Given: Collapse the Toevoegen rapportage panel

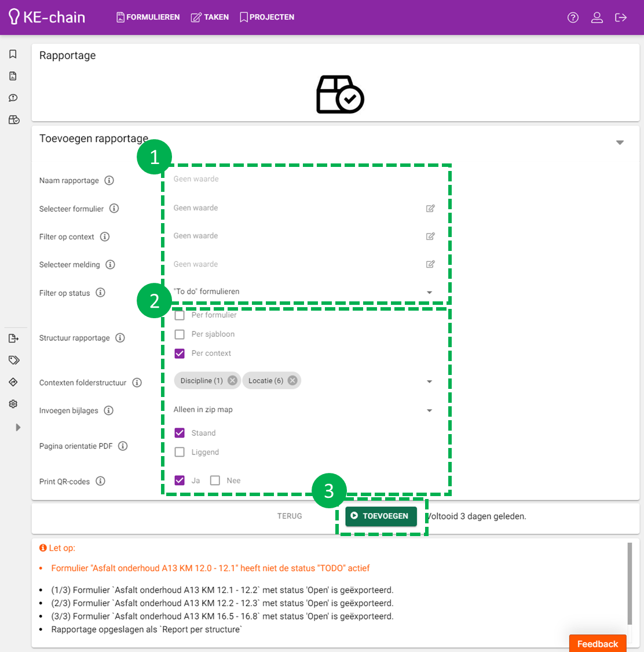Looking at the screenshot, I should [620, 143].
